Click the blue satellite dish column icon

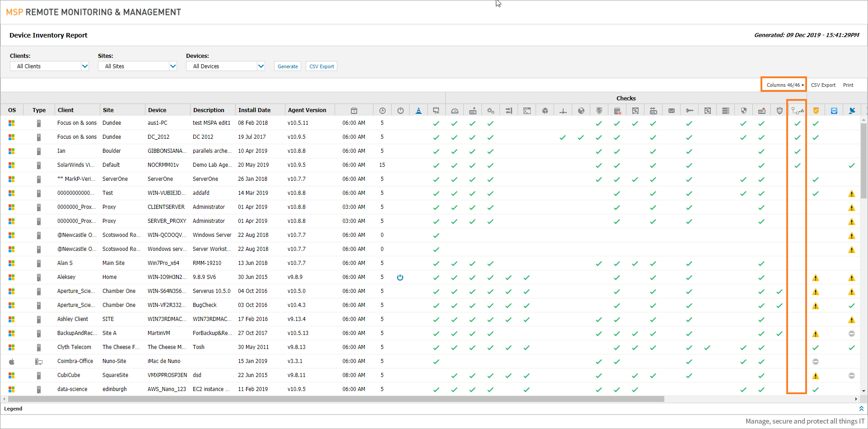(x=852, y=110)
